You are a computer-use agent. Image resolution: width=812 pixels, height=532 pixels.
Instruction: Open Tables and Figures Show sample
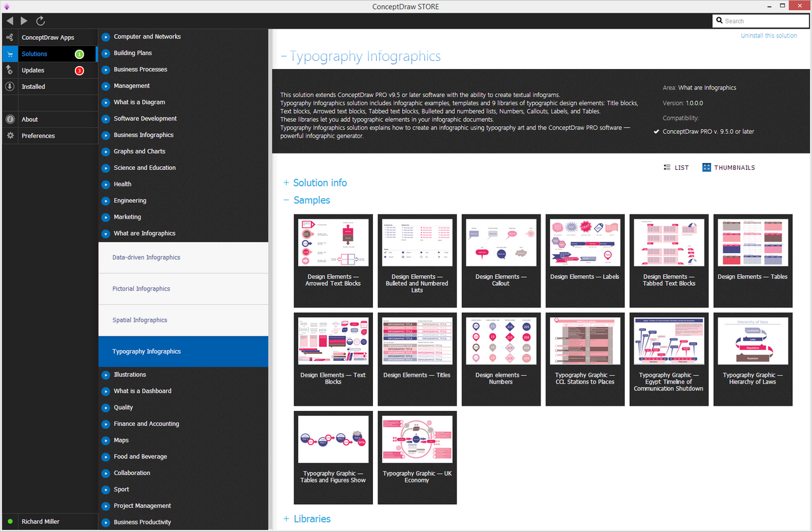click(x=334, y=457)
